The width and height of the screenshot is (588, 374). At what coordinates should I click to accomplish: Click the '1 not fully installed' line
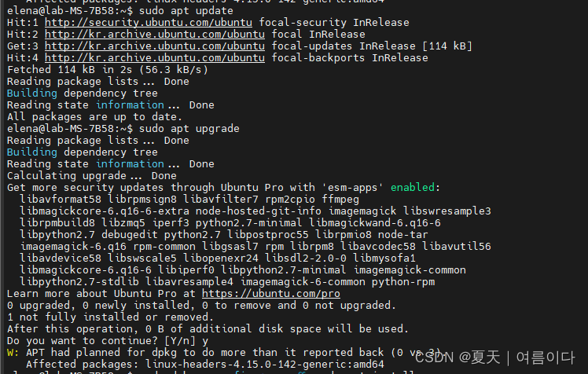110,317
